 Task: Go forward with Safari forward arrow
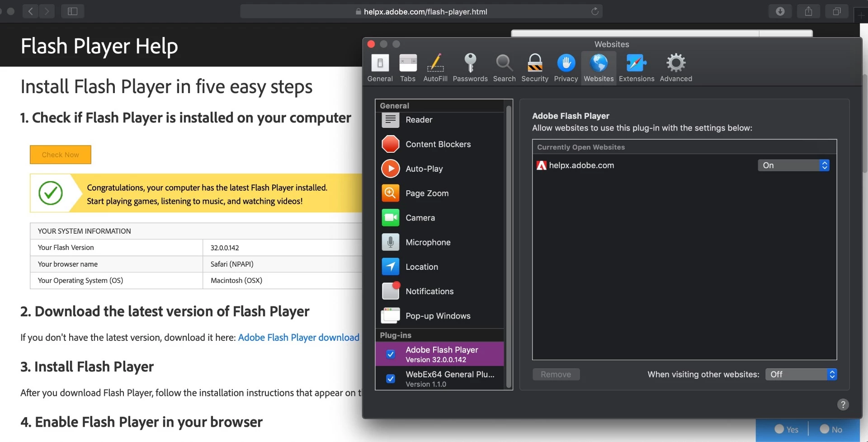(47, 11)
